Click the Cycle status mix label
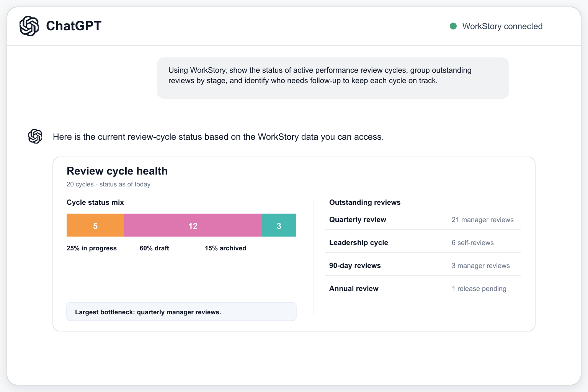Screen dimensions: 588x392 point(95,203)
